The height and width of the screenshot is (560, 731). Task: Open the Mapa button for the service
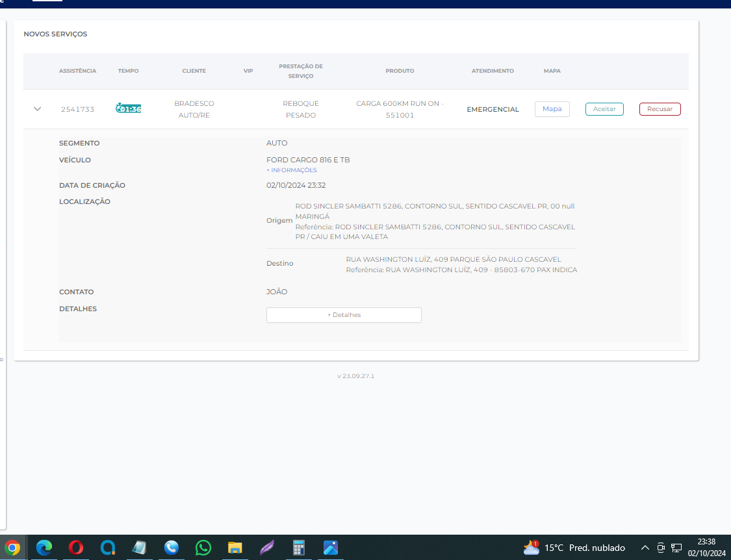pyautogui.click(x=552, y=109)
